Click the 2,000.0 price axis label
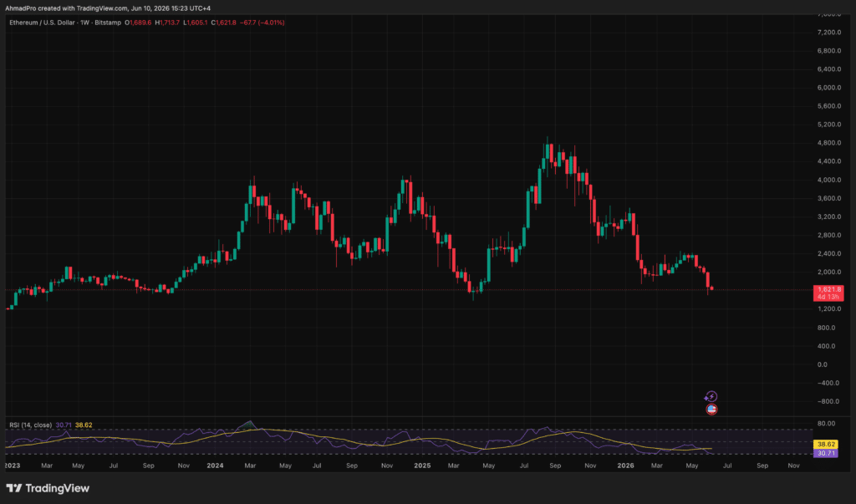Viewport: 856px width, 504px height. pyautogui.click(x=828, y=272)
